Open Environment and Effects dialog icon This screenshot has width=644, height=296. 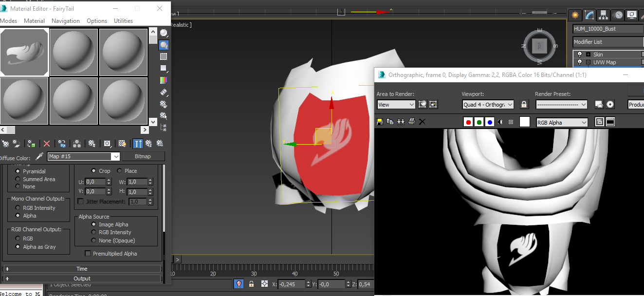tap(610, 104)
